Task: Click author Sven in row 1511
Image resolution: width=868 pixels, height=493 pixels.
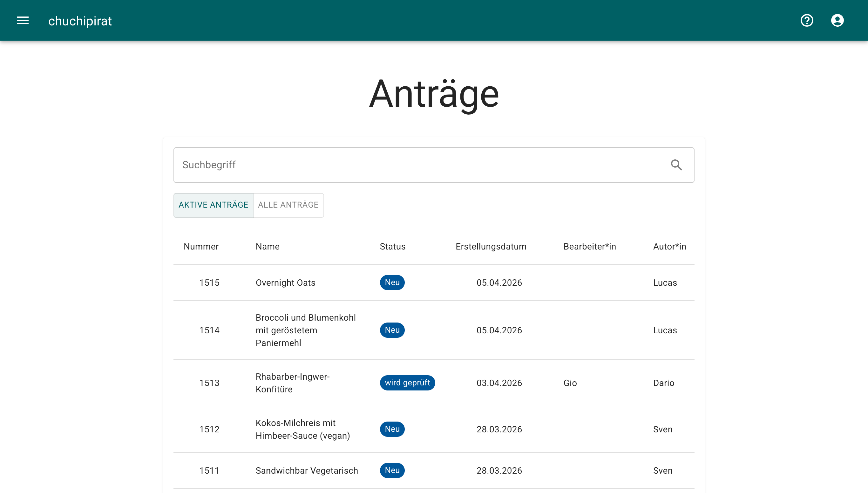Action: [663, 471]
